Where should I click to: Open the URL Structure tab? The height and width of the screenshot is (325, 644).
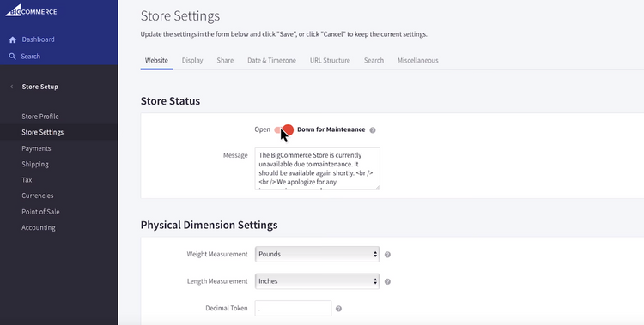click(x=330, y=60)
